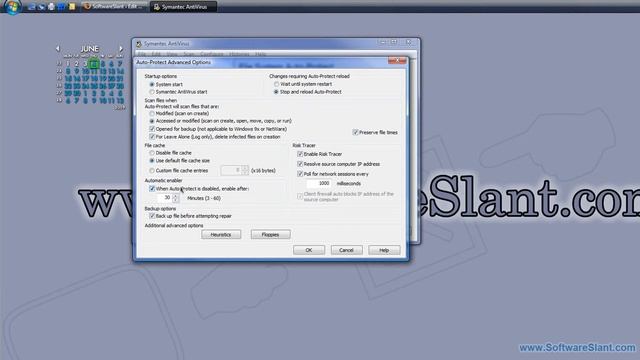This screenshot has height=360, width=640.
Task: Toggle Back up file before attempting repair
Action: click(x=152, y=216)
